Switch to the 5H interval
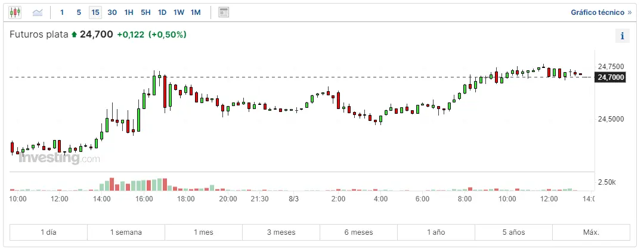 [x=145, y=12]
